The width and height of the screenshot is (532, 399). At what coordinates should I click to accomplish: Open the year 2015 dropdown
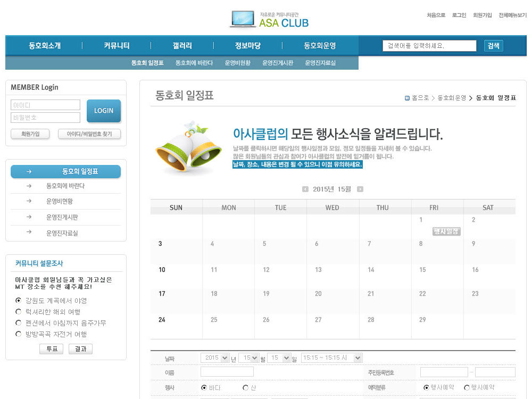(x=215, y=358)
